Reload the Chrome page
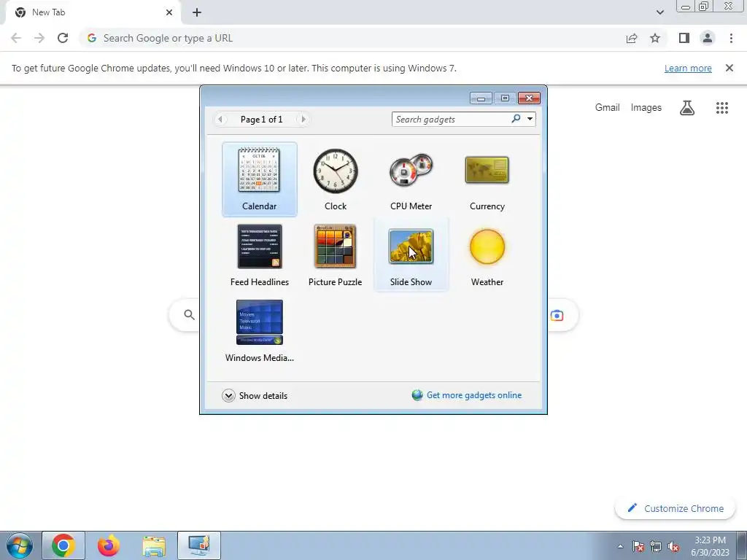Image resolution: width=747 pixels, height=560 pixels. pyautogui.click(x=63, y=38)
